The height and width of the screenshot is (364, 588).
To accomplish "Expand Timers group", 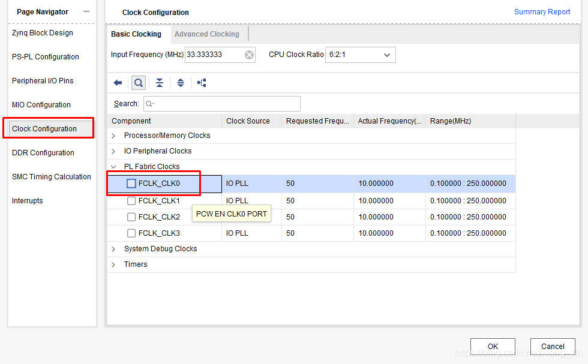I will pyautogui.click(x=113, y=264).
